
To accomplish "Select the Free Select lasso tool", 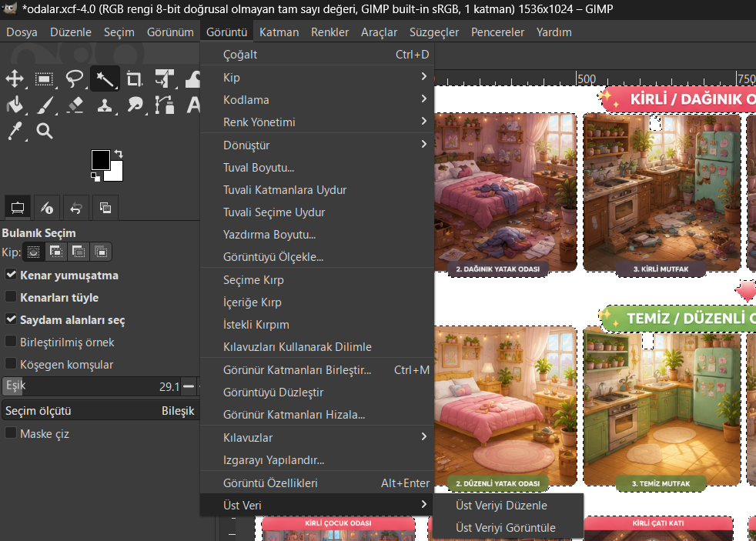I will 74,78.
